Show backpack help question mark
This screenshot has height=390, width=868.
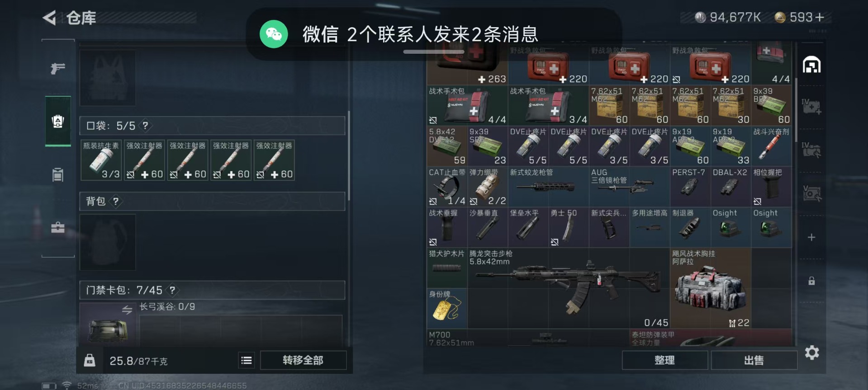click(x=115, y=202)
